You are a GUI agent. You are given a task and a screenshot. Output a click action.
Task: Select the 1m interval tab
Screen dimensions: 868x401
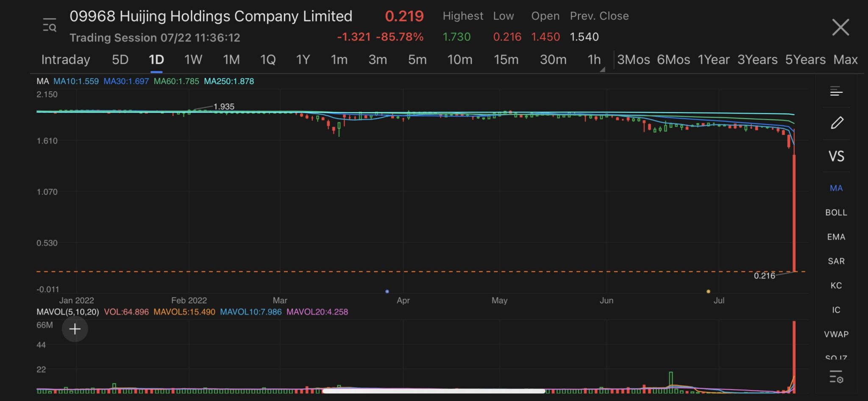339,60
